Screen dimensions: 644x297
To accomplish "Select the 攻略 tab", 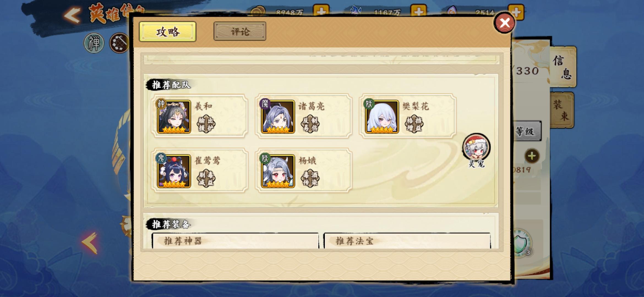I will click(x=168, y=32).
